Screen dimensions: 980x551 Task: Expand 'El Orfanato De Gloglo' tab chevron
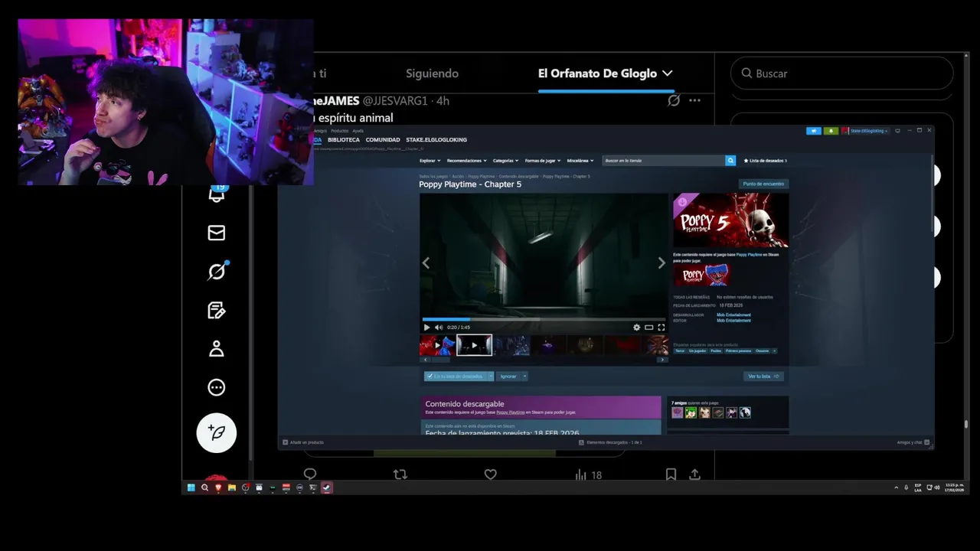pyautogui.click(x=668, y=73)
